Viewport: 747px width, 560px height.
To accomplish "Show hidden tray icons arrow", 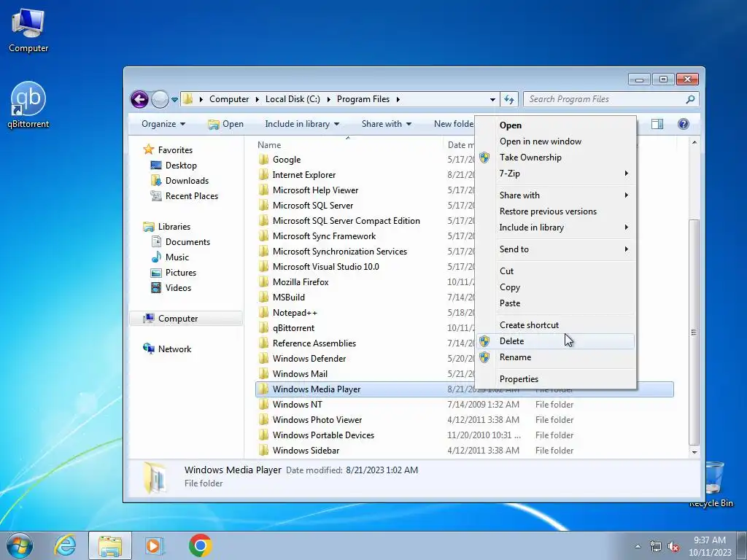I will coord(638,546).
